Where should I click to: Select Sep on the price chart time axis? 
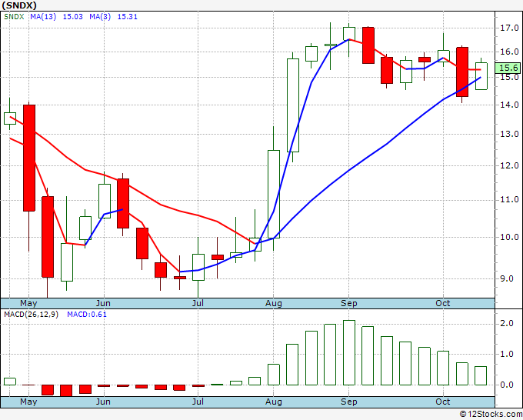click(349, 303)
